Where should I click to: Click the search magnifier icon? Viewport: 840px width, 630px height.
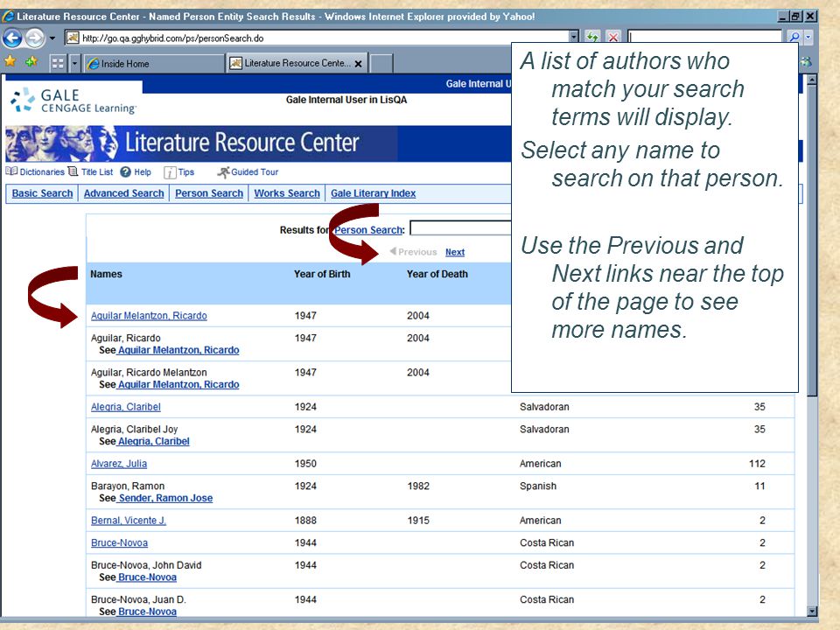click(x=794, y=38)
